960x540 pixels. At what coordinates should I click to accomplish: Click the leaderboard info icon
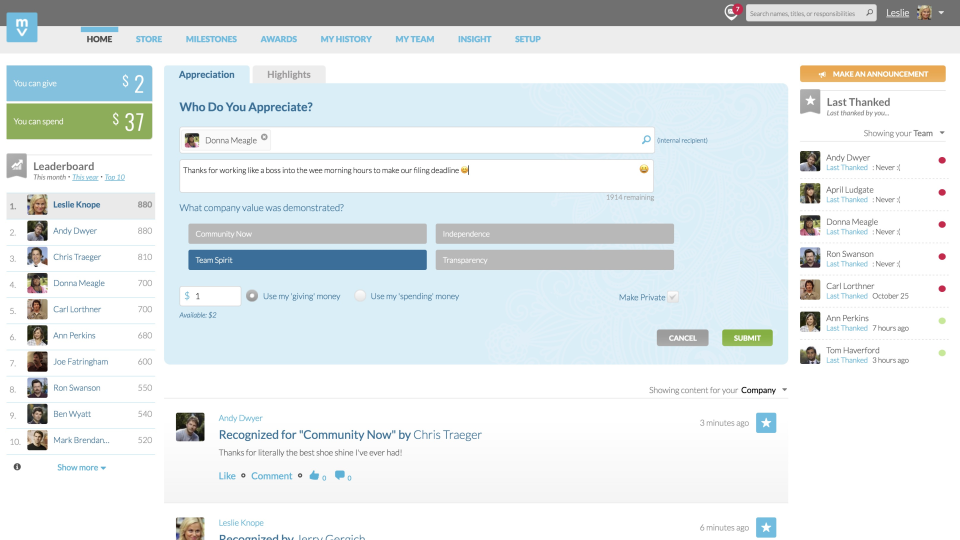pos(17,467)
